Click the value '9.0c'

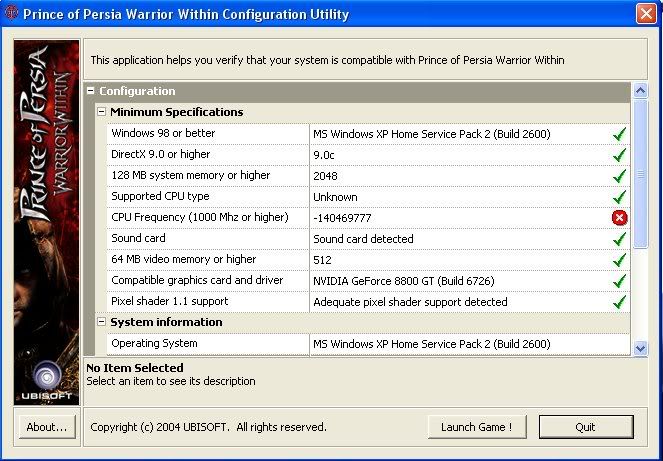coord(324,155)
